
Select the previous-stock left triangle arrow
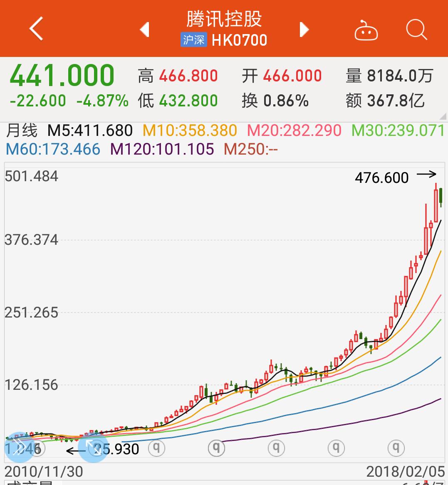[144, 29]
